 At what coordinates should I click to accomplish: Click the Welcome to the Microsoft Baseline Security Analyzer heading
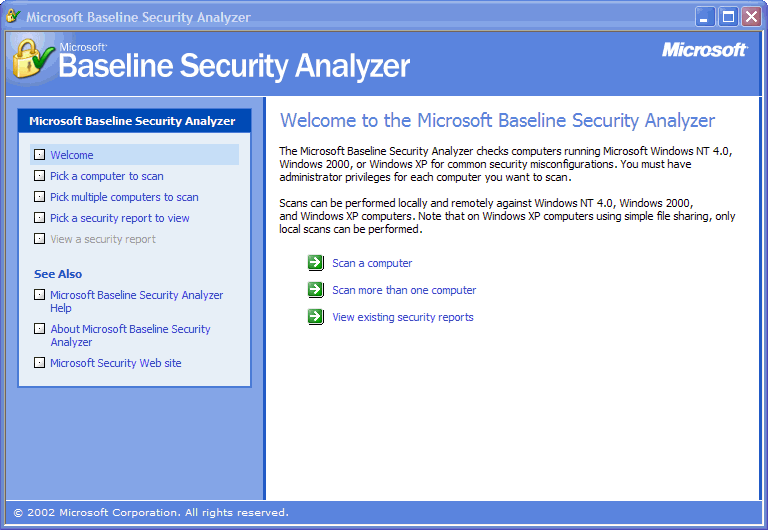pos(497,120)
